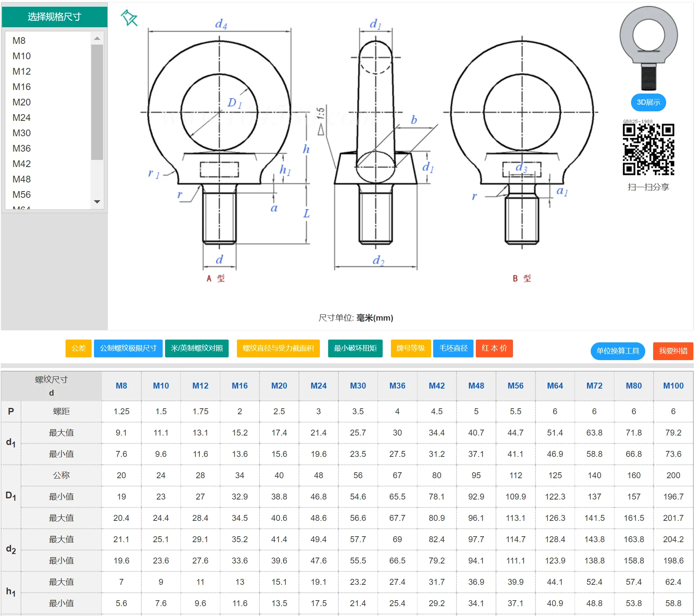Open the 牌号等级 grade panel
This screenshot has height=616, width=695.
point(411,349)
